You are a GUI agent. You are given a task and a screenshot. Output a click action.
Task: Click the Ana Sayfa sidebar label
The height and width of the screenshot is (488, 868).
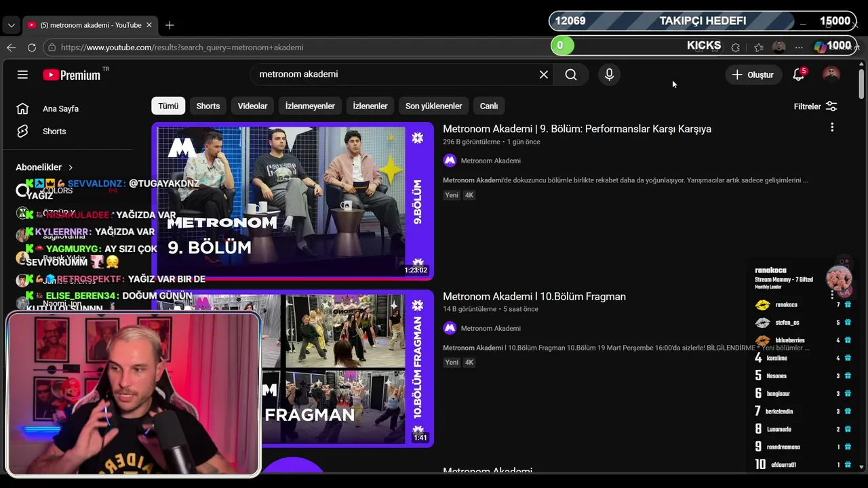click(x=61, y=108)
